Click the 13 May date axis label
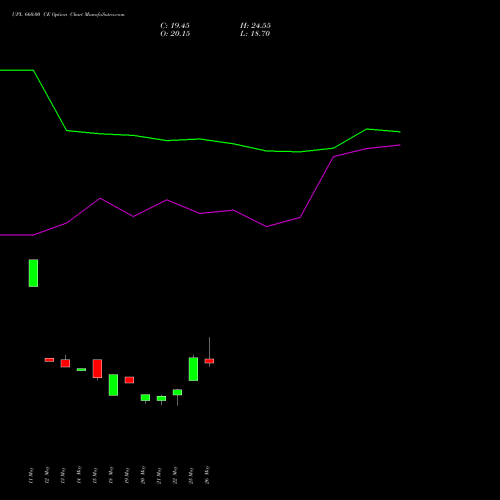This screenshot has width=500, height=500. pos(63,476)
